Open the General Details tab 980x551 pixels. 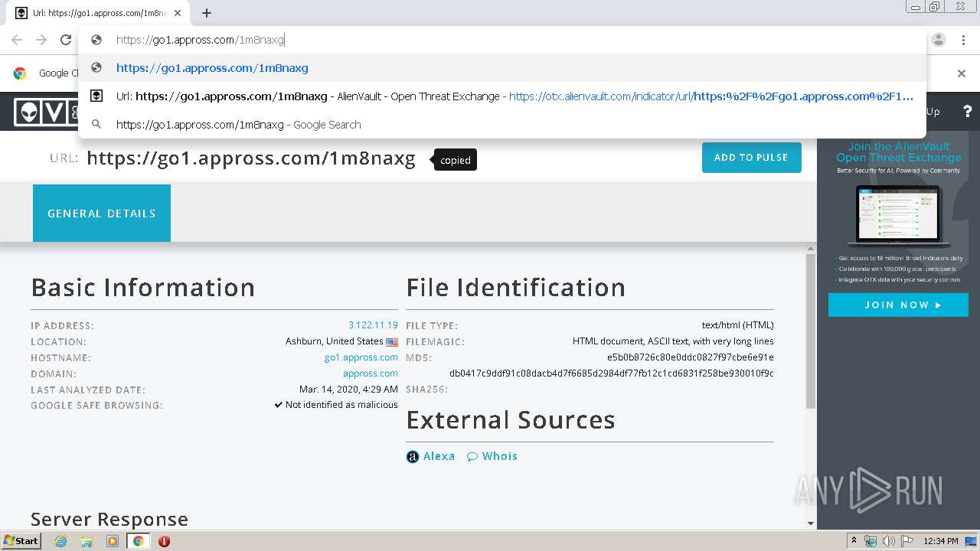(x=102, y=214)
